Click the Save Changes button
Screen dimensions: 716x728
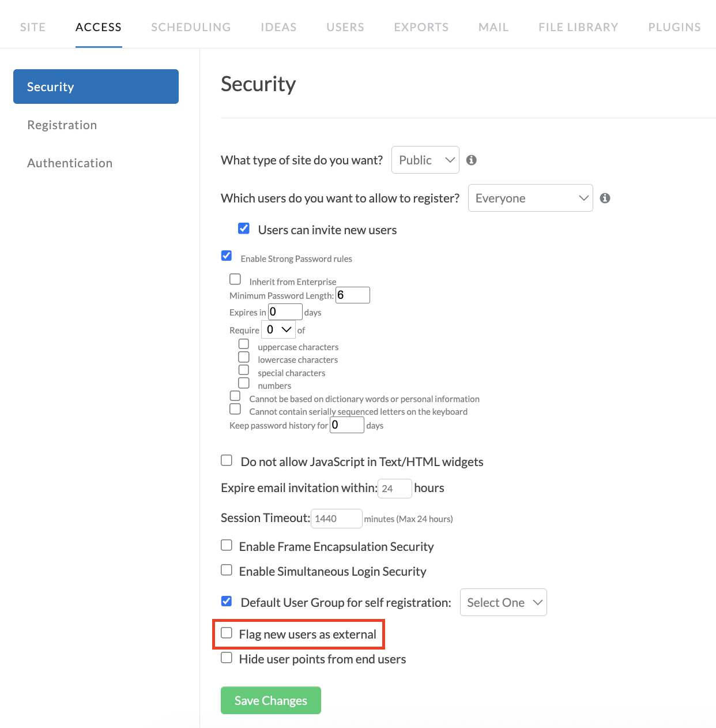(271, 700)
